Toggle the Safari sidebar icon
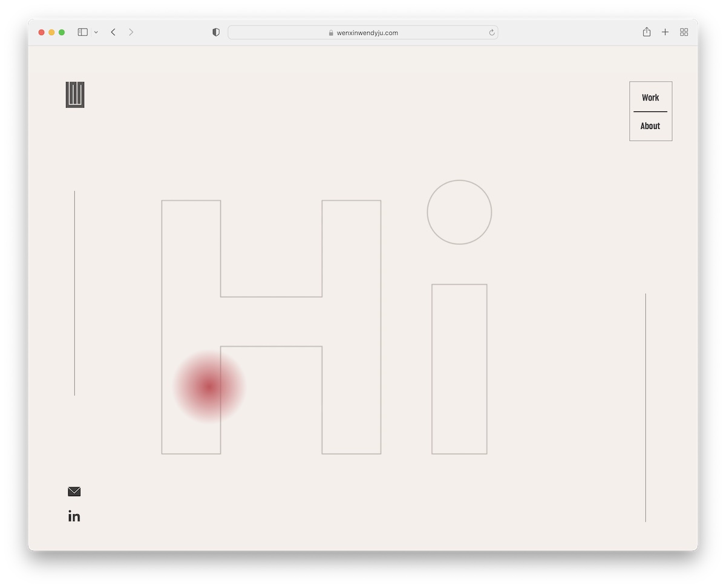The width and height of the screenshot is (726, 588). pos(83,32)
